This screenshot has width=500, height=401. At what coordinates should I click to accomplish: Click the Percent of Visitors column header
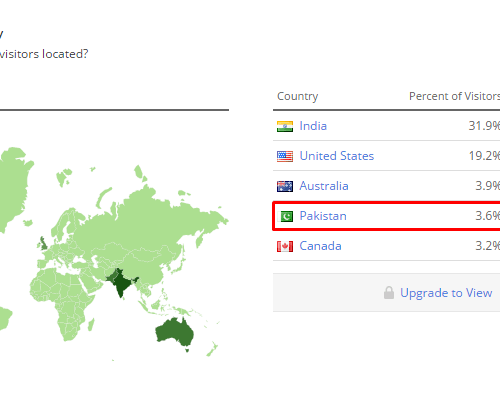point(454,96)
